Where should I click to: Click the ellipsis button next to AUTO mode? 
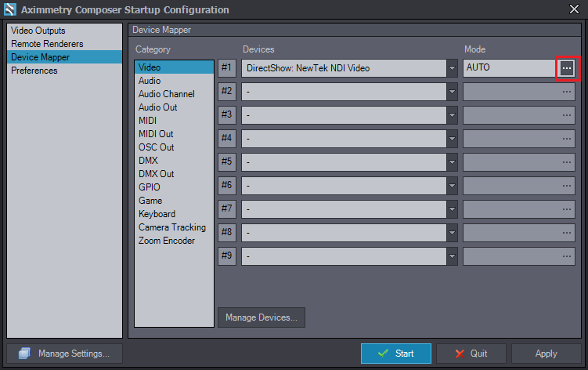567,68
